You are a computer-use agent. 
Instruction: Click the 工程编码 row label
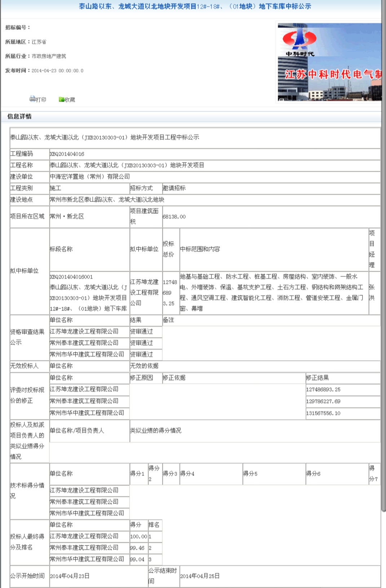click(22, 154)
